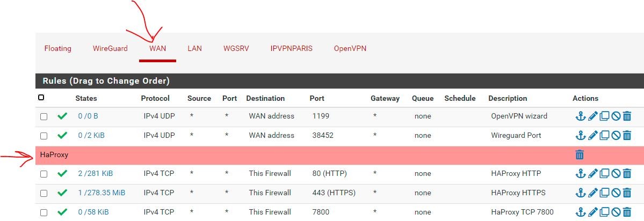The width and height of the screenshot is (644, 221).
Task: Select the checkbox for port 443 (HTTPS) rule
Action: pos(44,193)
